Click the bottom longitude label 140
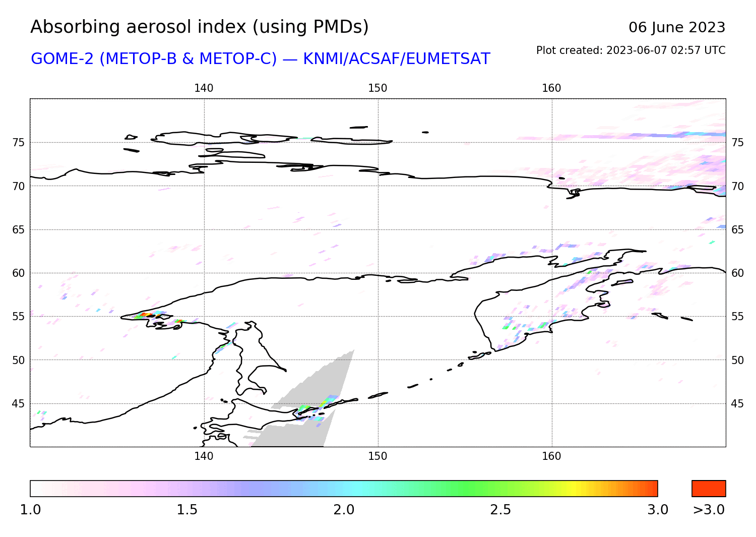The width and height of the screenshot is (756, 537). coord(204,456)
